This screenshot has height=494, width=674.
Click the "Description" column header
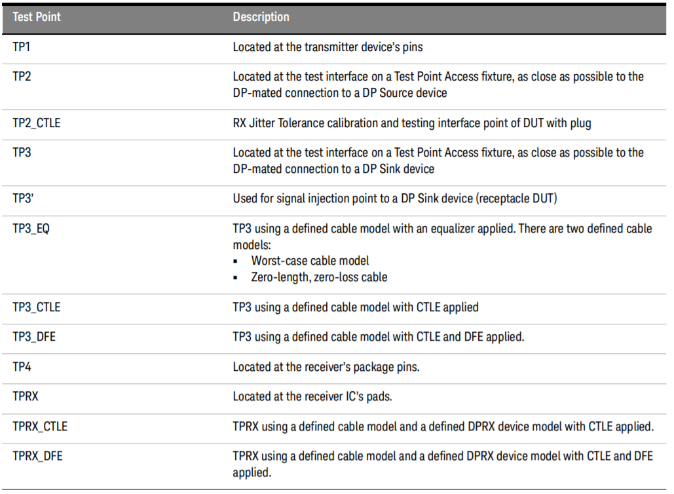click(x=261, y=17)
